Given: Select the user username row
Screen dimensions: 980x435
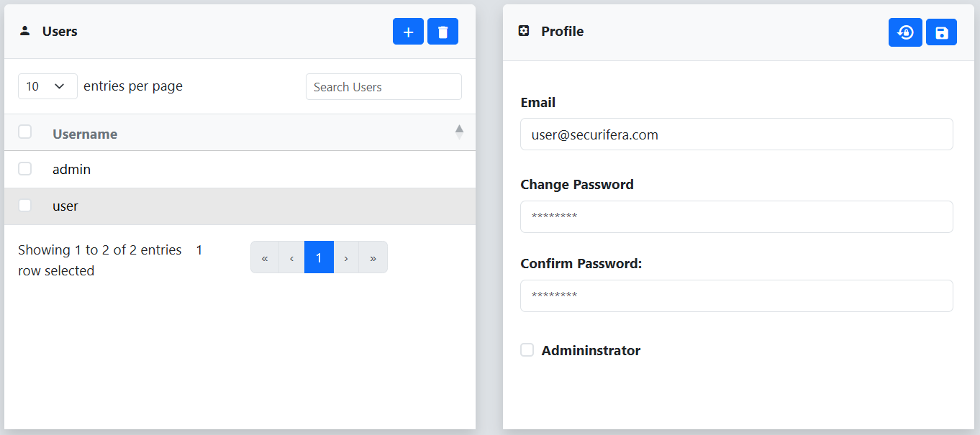Looking at the screenshot, I should [x=240, y=206].
